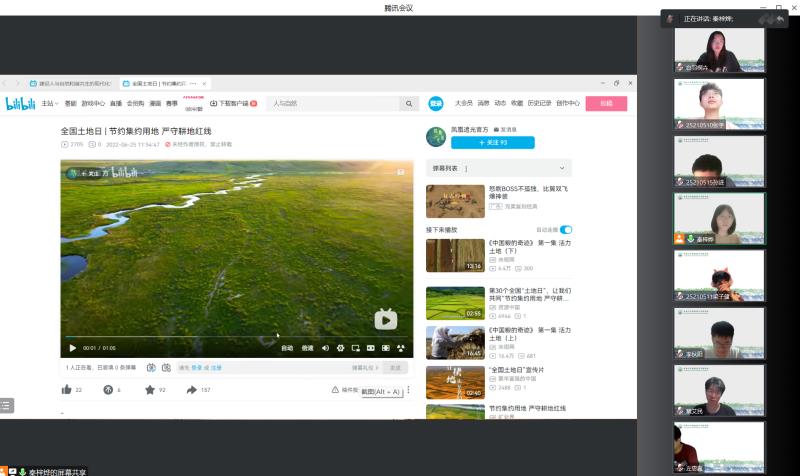The height and width of the screenshot is (476, 800).
Task: Click the player volume speaker icon
Action: [326, 348]
